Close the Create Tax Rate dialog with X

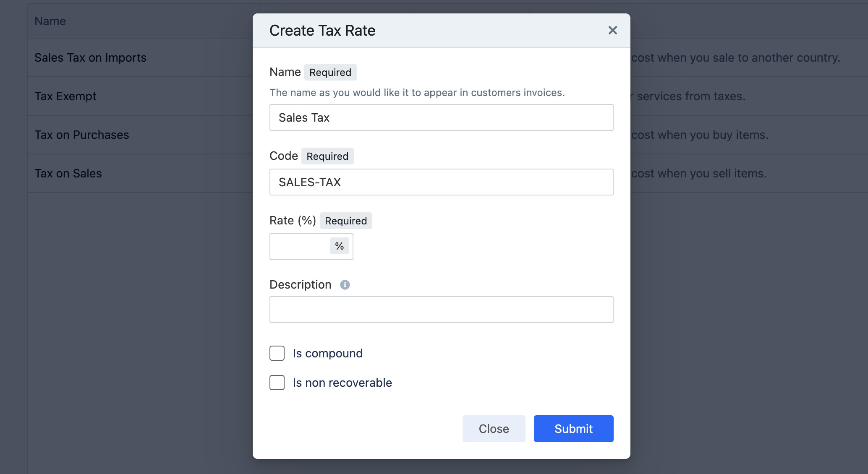[612, 30]
